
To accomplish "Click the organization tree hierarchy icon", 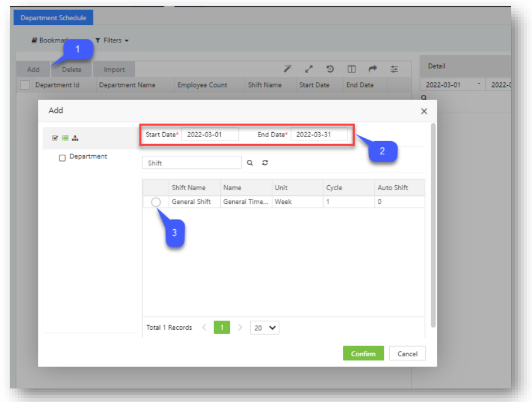I will (75, 138).
